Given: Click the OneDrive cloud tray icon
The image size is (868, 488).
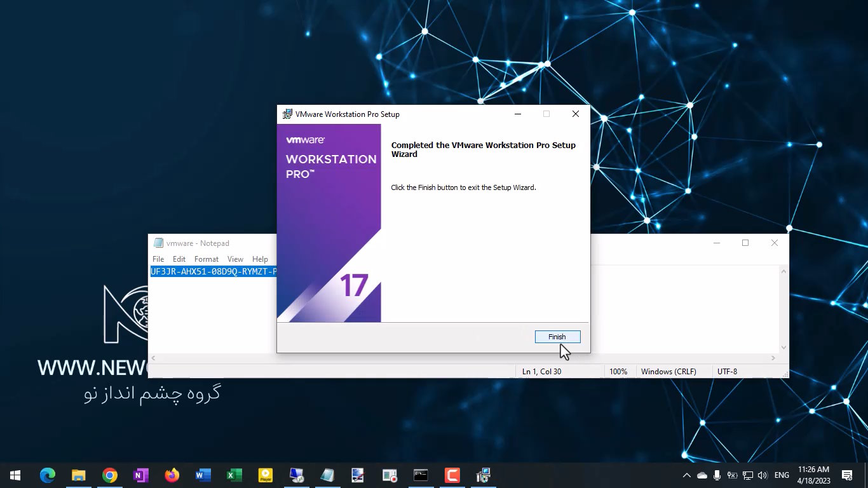Looking at the screenshot, I should pyautogui.click(x=702, y=475).
